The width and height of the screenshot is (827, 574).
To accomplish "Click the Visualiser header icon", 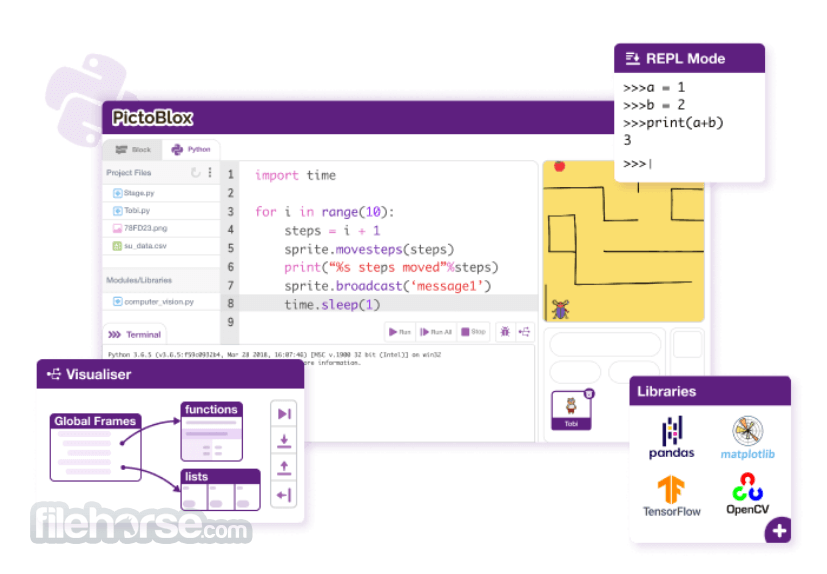I will (x=54, y=374).
